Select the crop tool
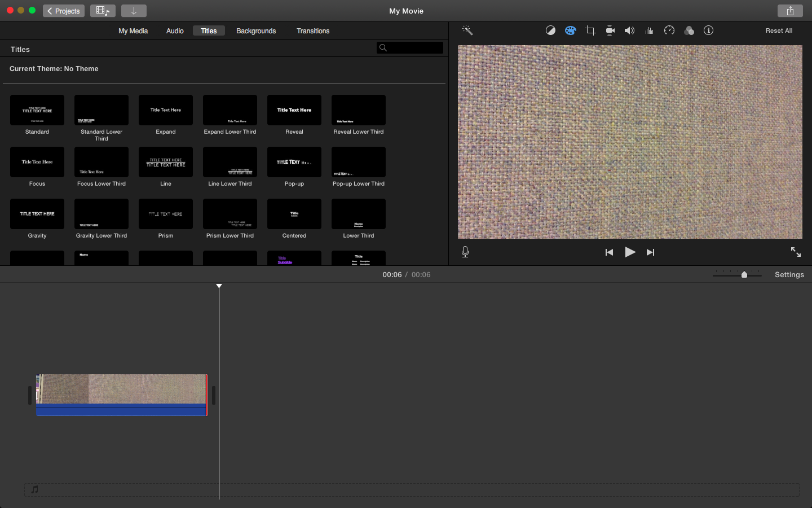The width and height of the screenshot is (812, 508). 590,30
